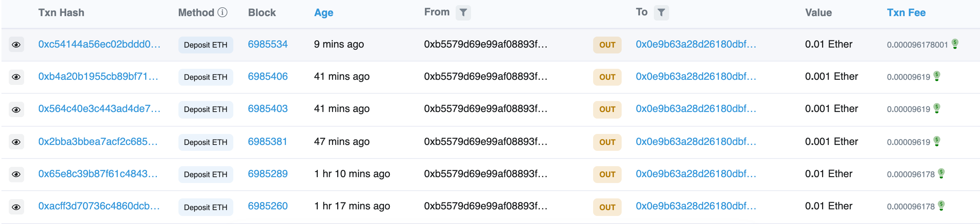This screenshot has height=224, width=980.
Task: Sort transactions by Age
Action: pos(323,12)
